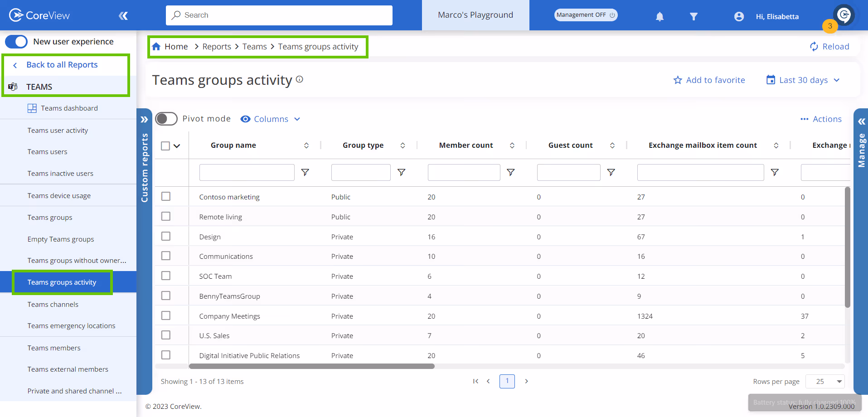The width and height of the screenshot is (868, 417).
Task: Sort by Group type column arrows
Action: tap(402, 145)
